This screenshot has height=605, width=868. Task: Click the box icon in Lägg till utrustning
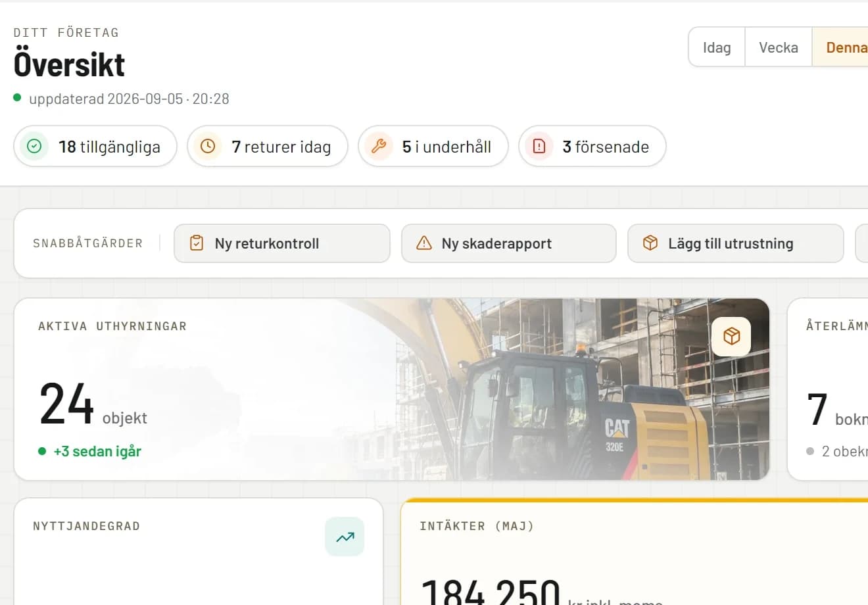click(x=650, y=243)
